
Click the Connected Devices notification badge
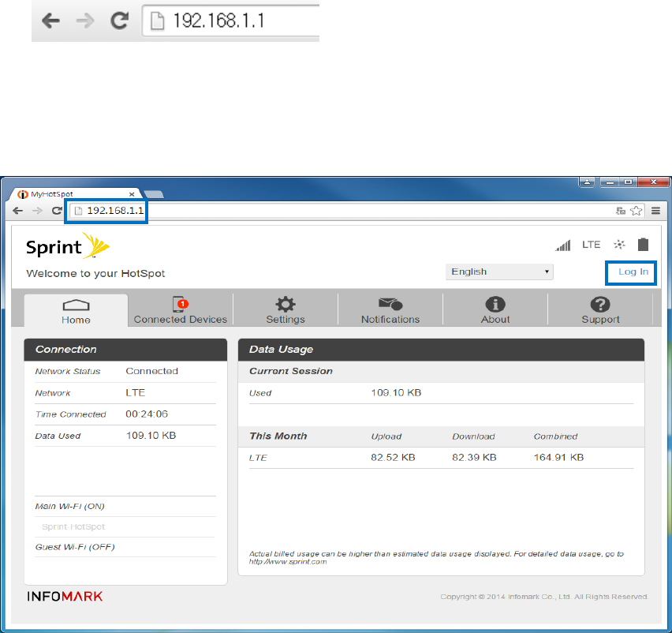pos(183,304)
